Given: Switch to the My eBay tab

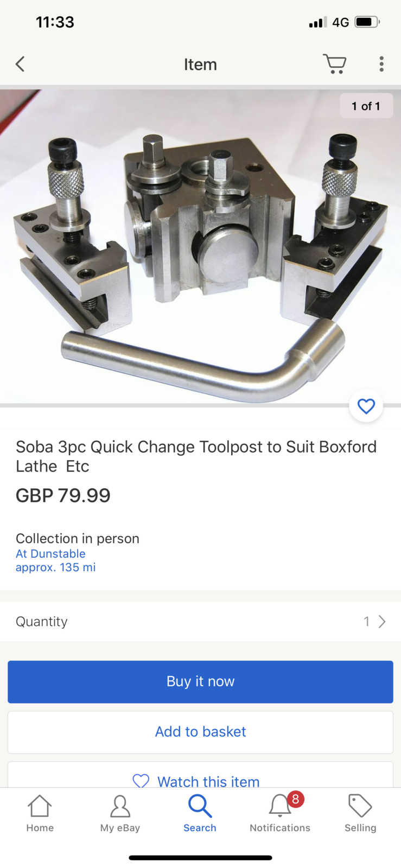Looking at the screenshot, I should click(x=120, y=813).
